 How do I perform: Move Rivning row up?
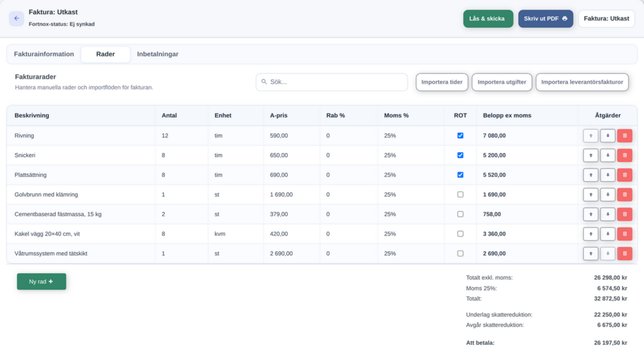click(x=591, y=135)
